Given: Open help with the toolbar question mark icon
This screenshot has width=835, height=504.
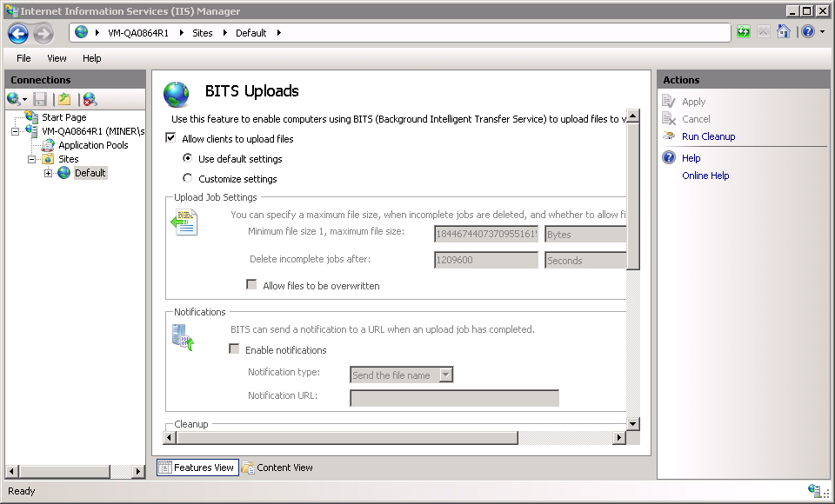Looking at the screenshot, I should pos(808,32).
